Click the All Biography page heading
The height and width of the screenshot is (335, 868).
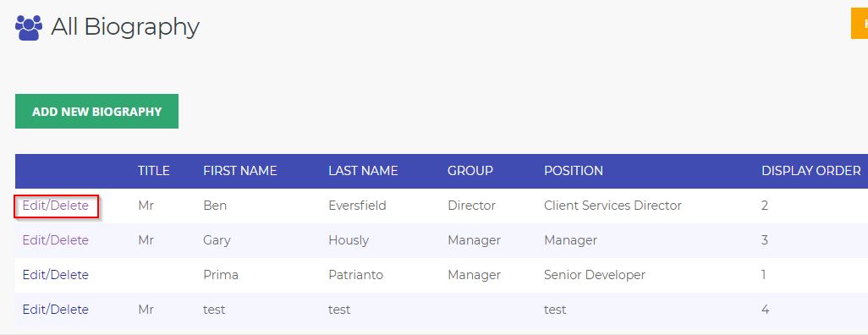(x=125, y=26)
